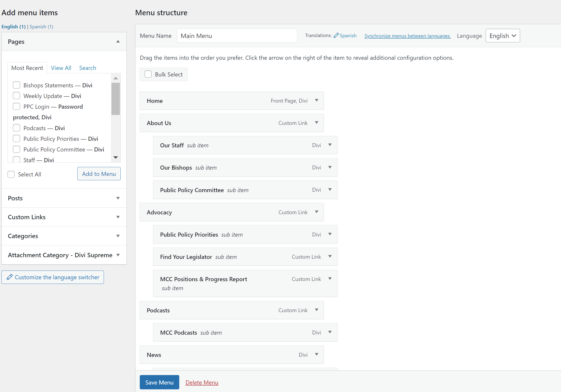561x392 pixels.
Task: Click the Home item's dropdown arrow
Action: pos(316,100)
